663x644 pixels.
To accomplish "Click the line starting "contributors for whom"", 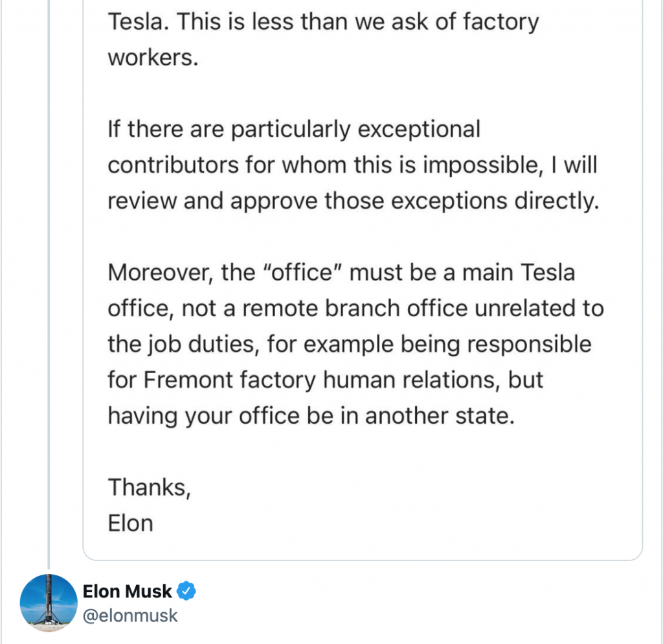I will coord(353,165).
